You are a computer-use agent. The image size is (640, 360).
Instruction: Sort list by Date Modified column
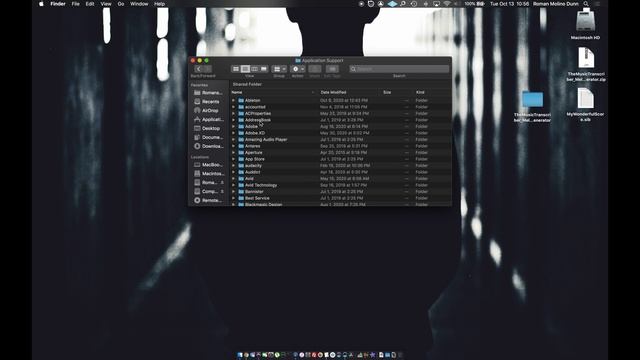[x=349, y=92]
